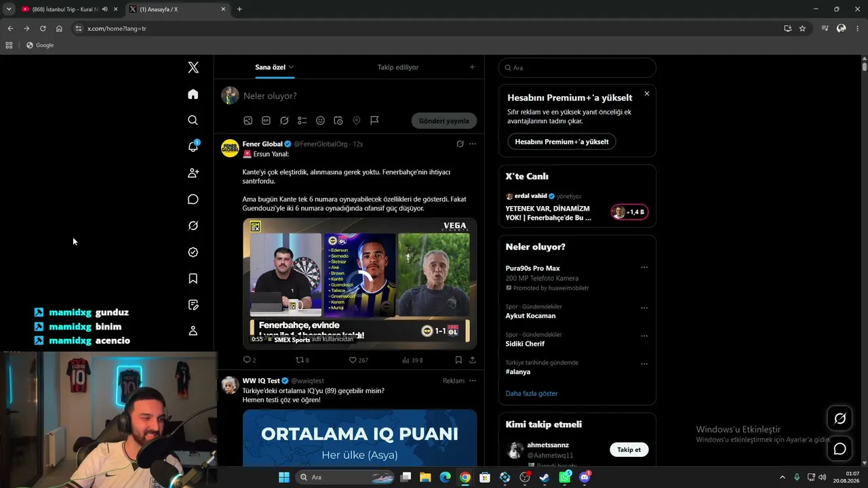The image size is (868, 488).
Task: Select the Anasayfa / X browser tab
Action: click(x=178, y=9)
